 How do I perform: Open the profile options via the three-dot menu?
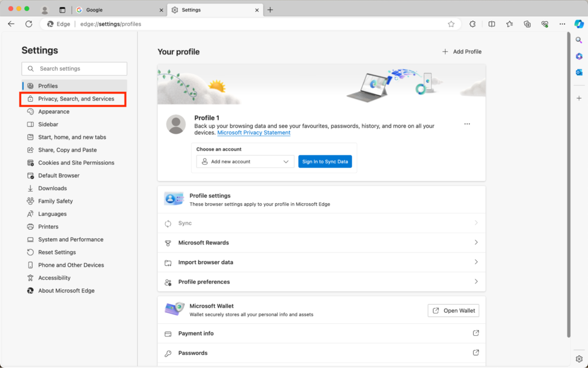point(467,123)
